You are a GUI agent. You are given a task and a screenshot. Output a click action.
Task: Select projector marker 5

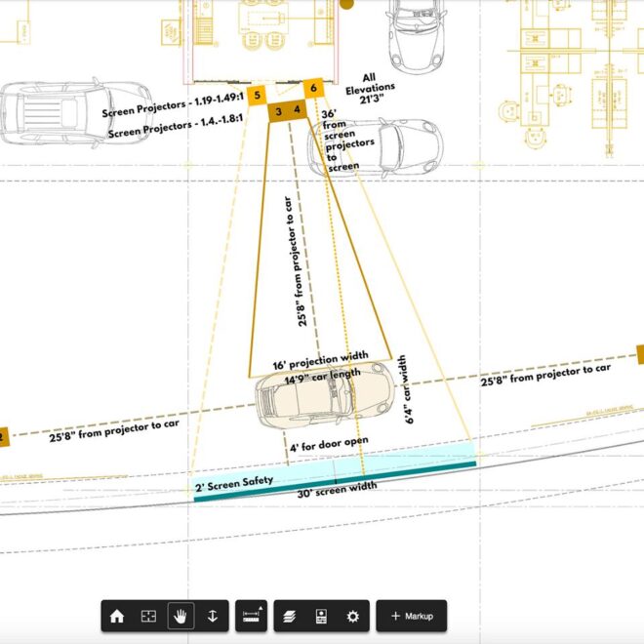tap(257, 96)
